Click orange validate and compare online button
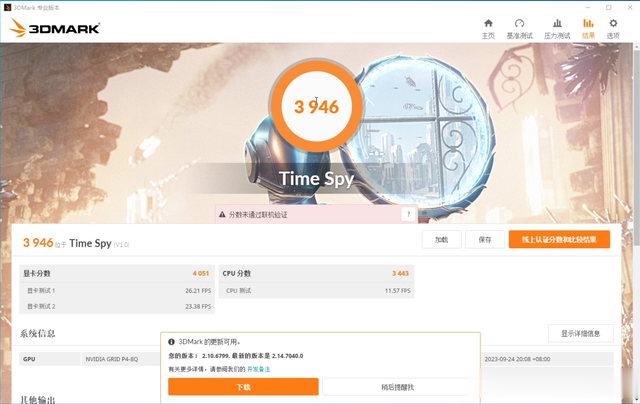 559,240
